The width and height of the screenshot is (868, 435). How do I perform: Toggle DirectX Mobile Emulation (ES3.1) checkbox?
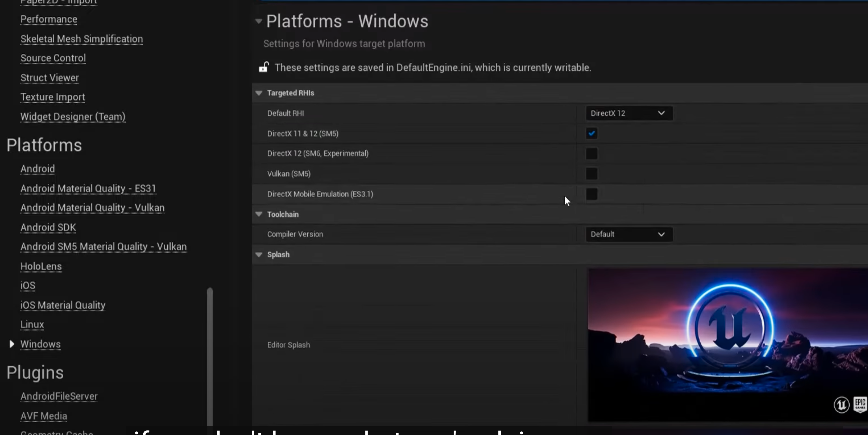click(x=591, y=194)
